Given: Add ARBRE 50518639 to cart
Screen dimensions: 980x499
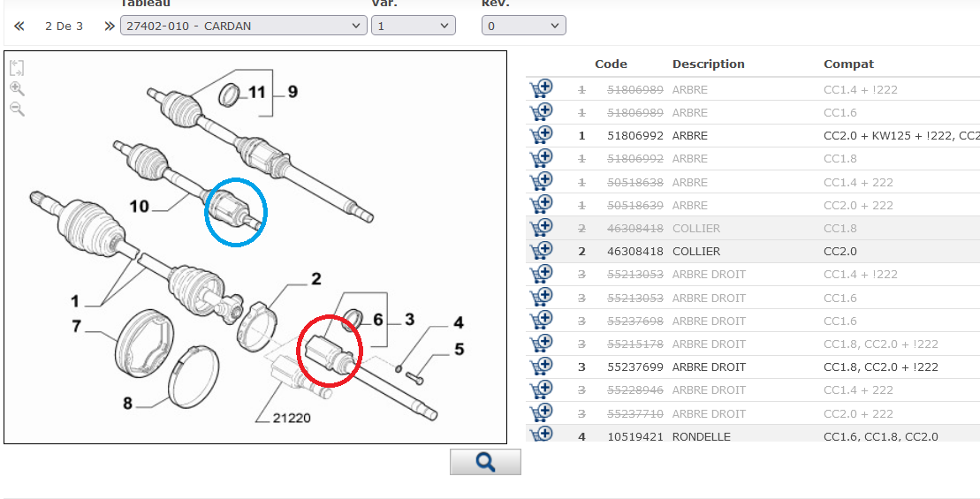Looking at the screenshot, I should pos(541,205).
